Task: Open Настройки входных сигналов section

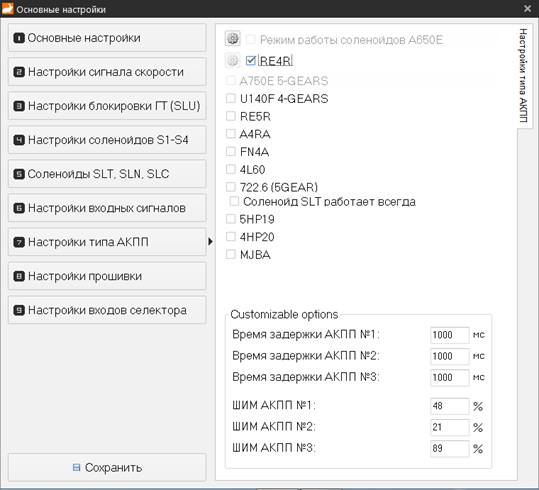Action: (107, 208)
